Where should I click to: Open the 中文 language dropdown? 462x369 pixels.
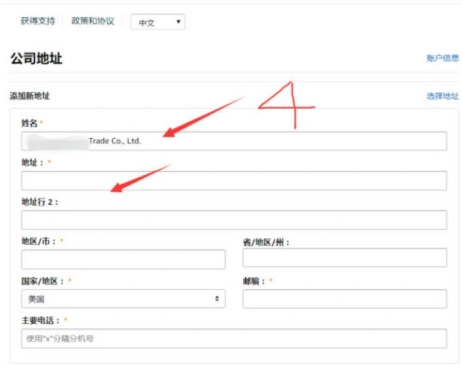[x=158, y=22]
